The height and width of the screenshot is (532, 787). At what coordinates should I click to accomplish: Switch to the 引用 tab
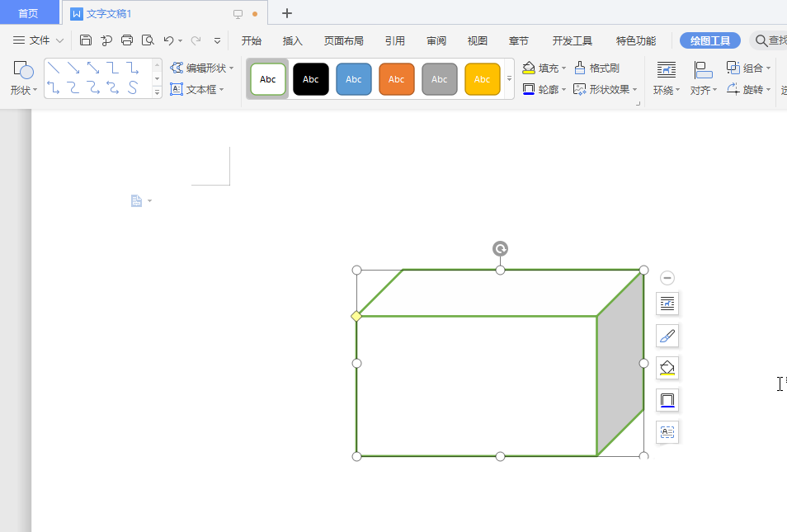click(x=395, y=40)
